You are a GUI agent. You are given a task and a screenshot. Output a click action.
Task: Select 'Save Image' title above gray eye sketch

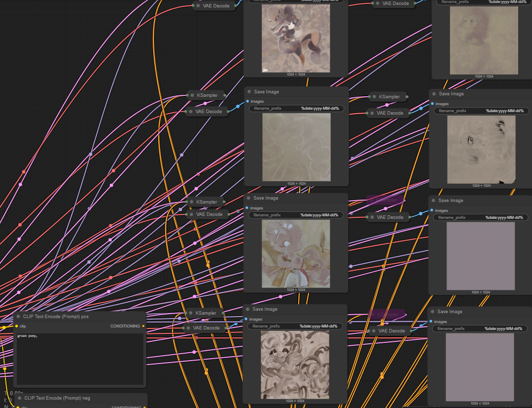click(x=451, y=94)
